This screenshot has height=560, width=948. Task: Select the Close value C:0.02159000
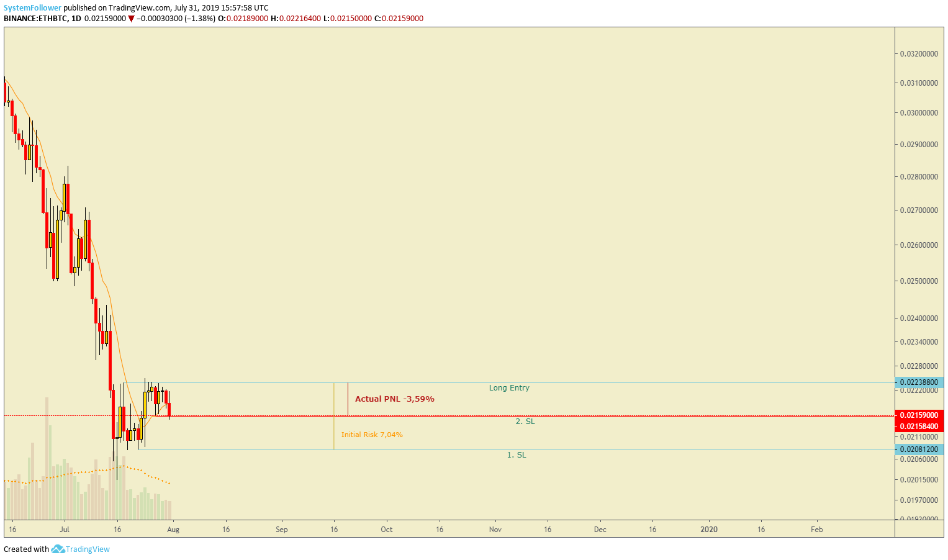click(x=399, y=19)
